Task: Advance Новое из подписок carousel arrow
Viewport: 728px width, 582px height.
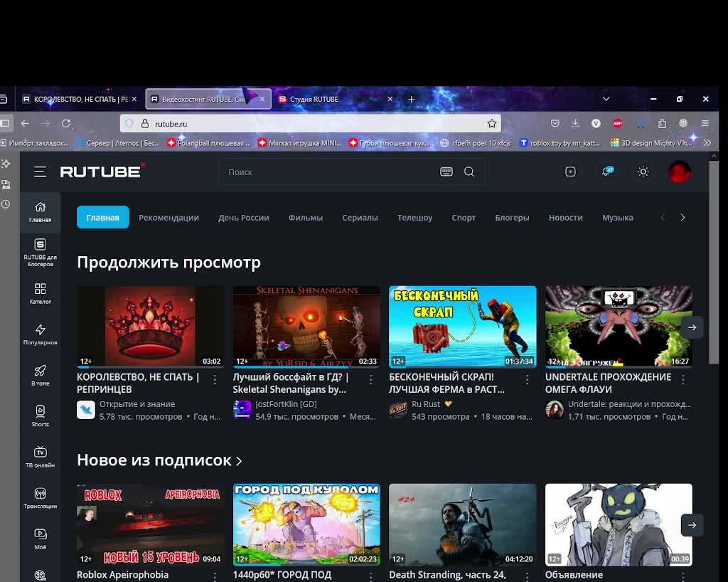Action: pos(692,525)
